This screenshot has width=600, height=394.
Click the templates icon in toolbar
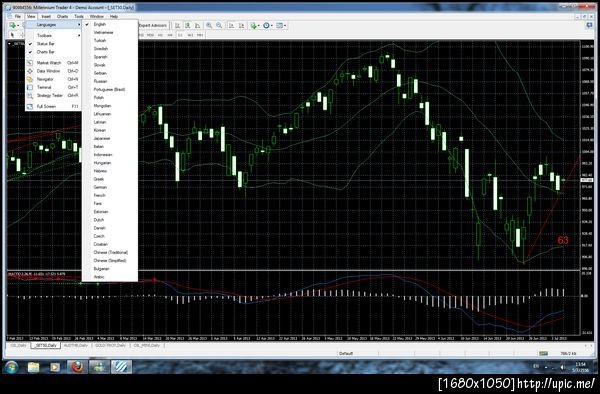pyautogui.click(x=279, y=25)
